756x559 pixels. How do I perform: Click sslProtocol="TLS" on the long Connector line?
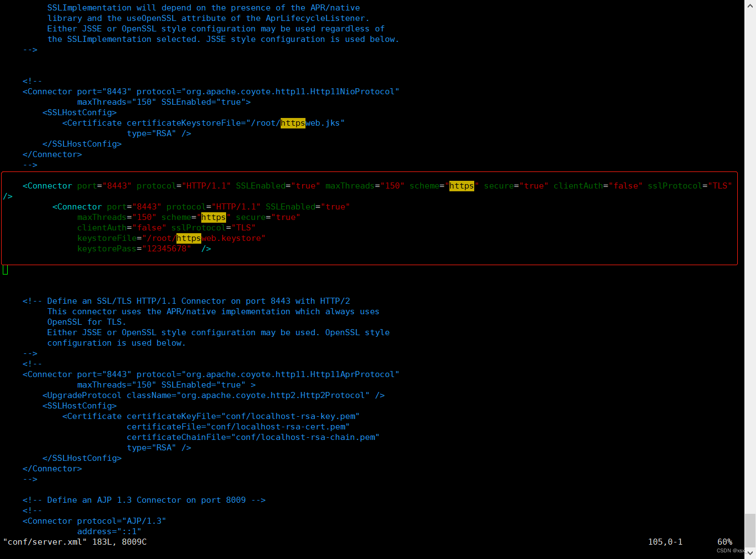pyautogui.click(x=690, y=186)
